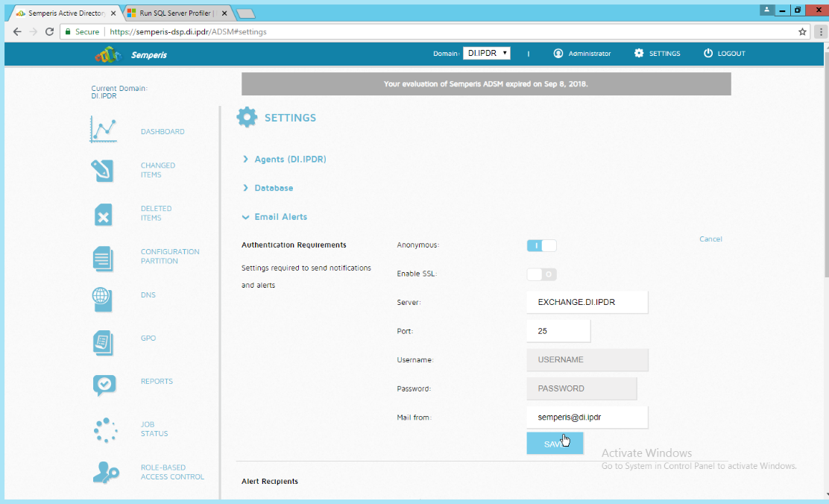
Task: Click the GPO policy icon
Action: click(x=104, y=342)
